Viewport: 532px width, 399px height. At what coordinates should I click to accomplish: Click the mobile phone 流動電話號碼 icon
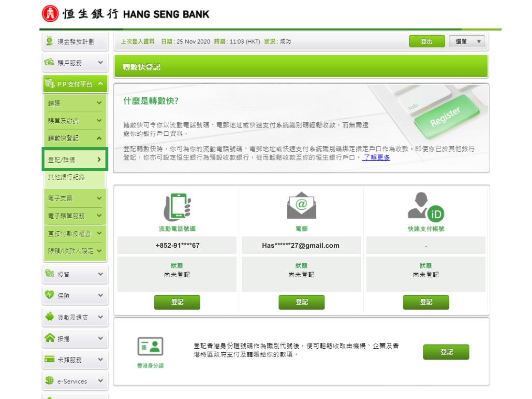[x=177, y=207]
